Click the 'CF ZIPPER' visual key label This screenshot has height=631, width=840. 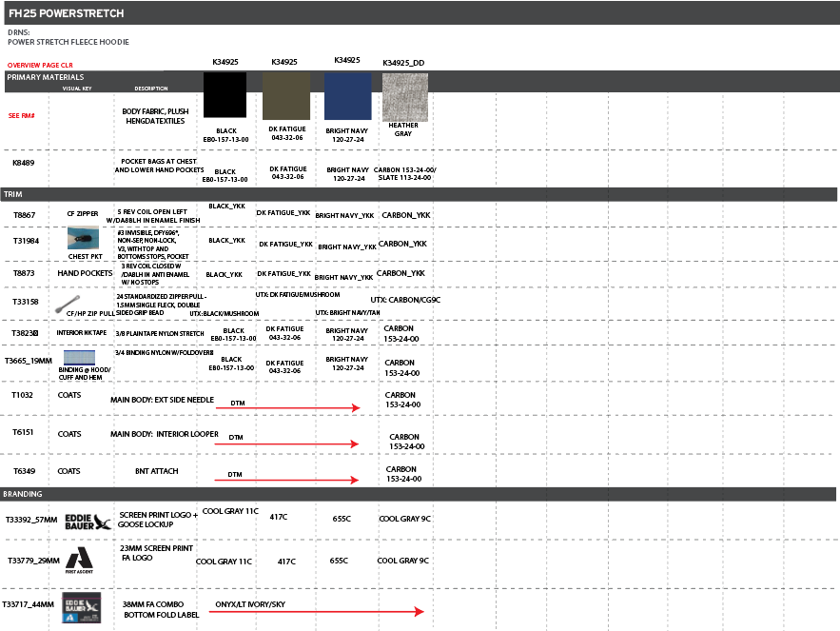pyautogui.click(x=83, y=213)
